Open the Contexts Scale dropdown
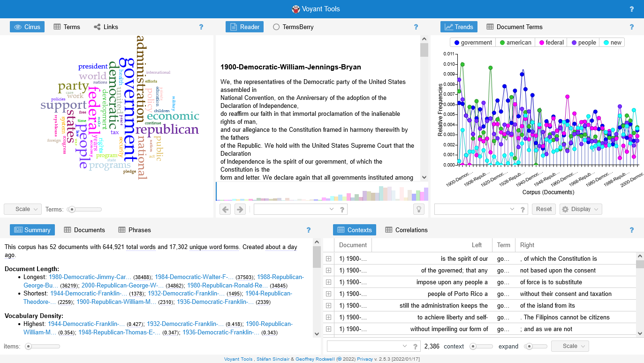This screenshot has width=644, height=363. (x=570, y=346)
